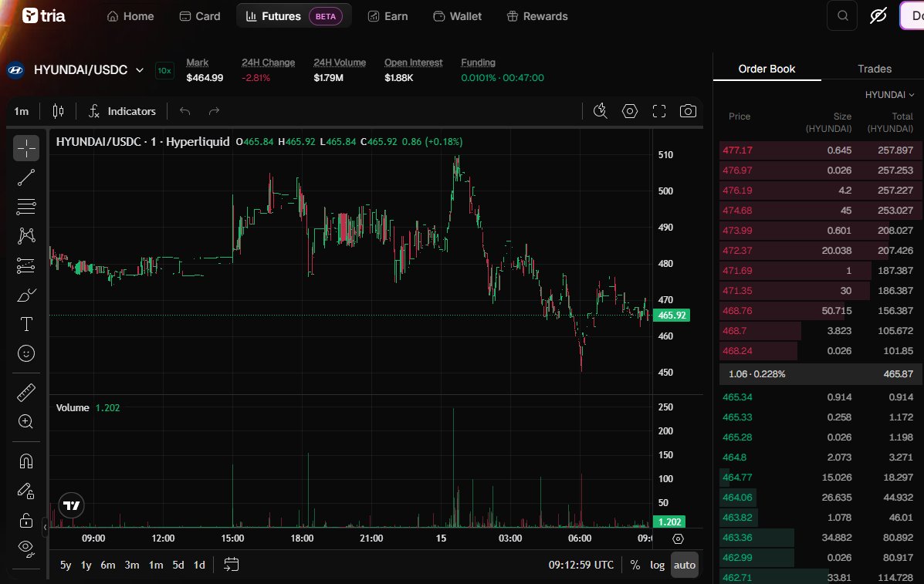Click Funding rate label

(x=478, y=62)
